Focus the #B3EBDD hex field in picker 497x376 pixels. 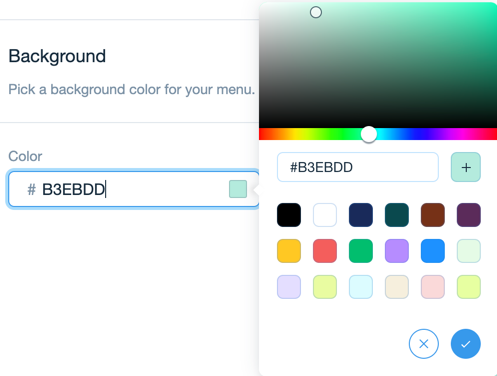tap(358, 167)
